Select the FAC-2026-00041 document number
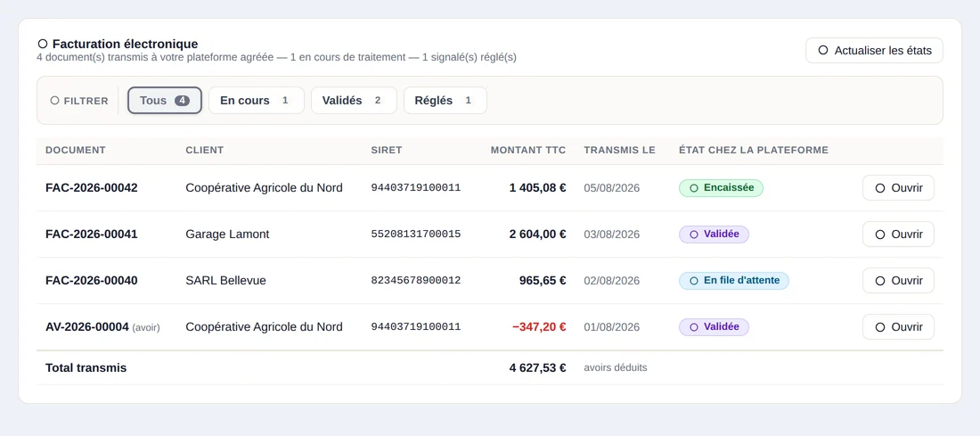Screen dimensions: 980x436 tap(92, 234)
